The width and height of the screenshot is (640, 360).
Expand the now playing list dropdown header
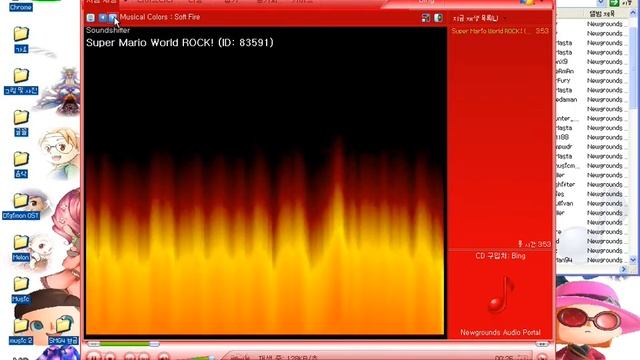pyautogui.click(x=478, y=18)
